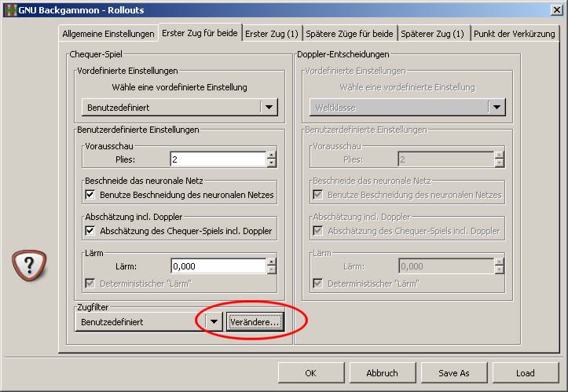Toggle Abschätzung des Chequer-Spiels incl. Doppler checkbox

(90, 230)
